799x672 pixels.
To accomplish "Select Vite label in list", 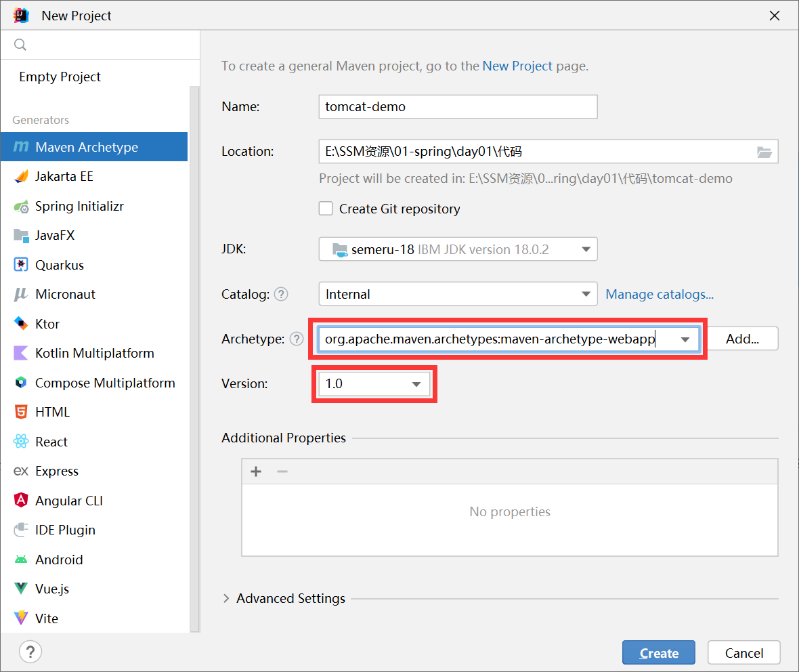I will point(47,618).
